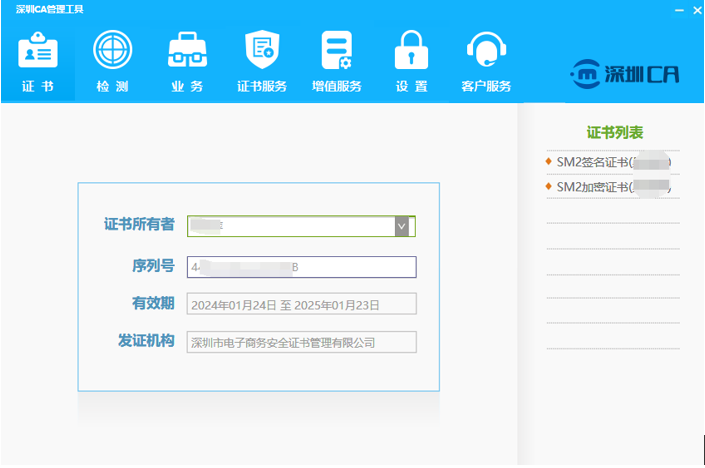Viewport: 705px width, 468px height.
Task: Click the 序列号 serial number field
Action: click(x=301, y=267)
